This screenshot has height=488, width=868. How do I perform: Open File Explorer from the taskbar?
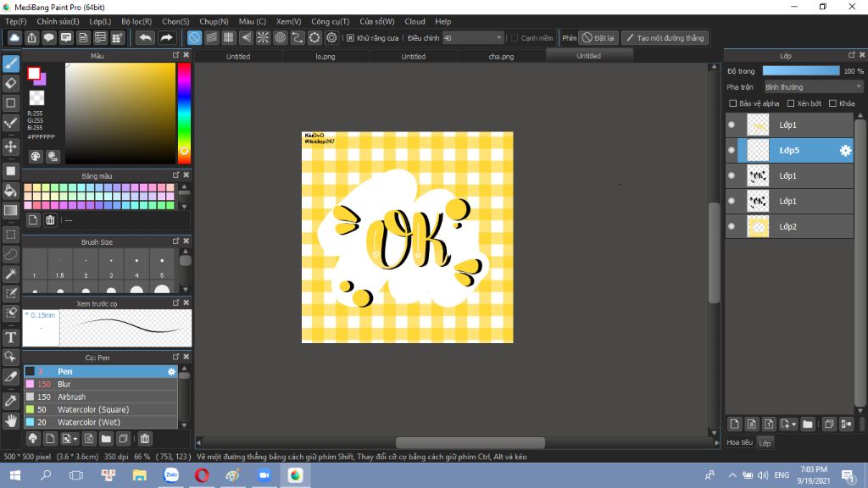coord(139,475)
